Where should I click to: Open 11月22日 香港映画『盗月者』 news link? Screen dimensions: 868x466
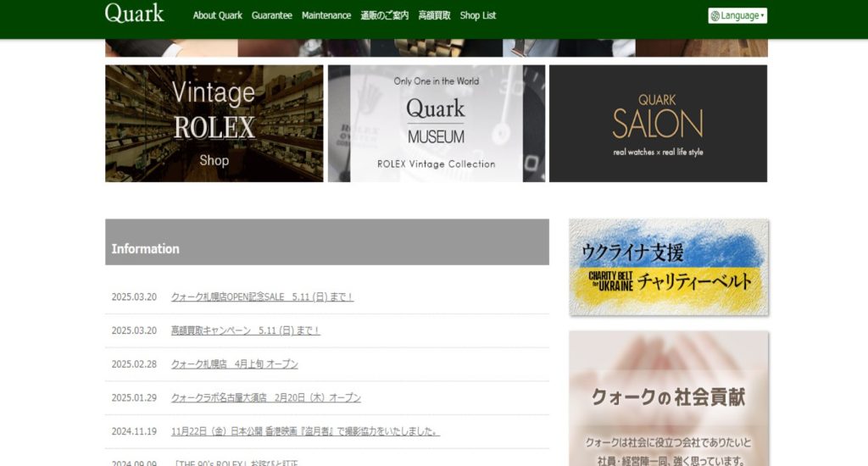coord(305,432)
